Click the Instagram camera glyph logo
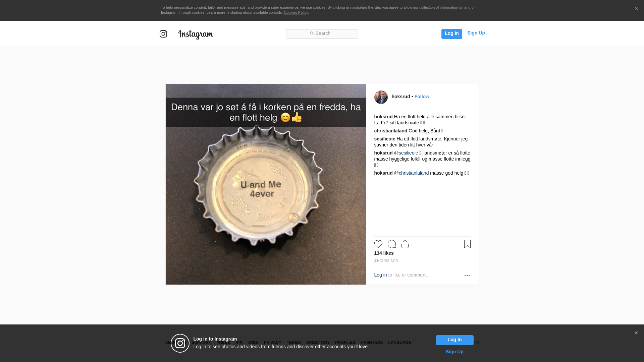 coord(163,34)
